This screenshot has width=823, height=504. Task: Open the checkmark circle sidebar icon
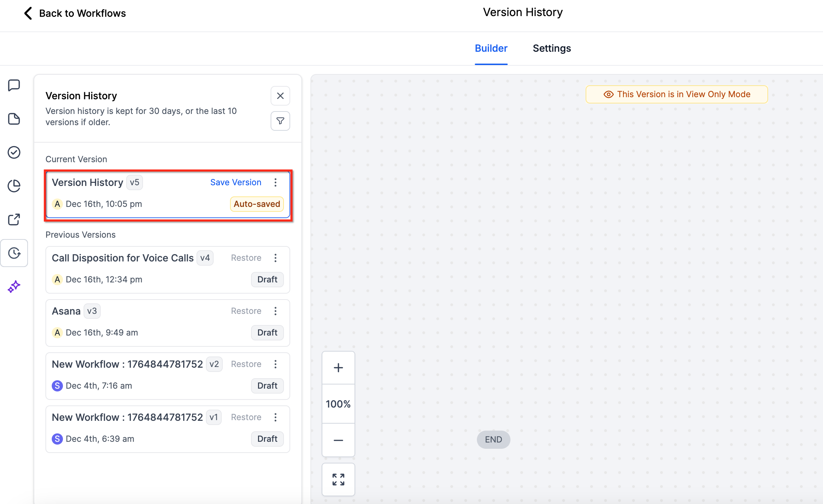coord(14,152)
